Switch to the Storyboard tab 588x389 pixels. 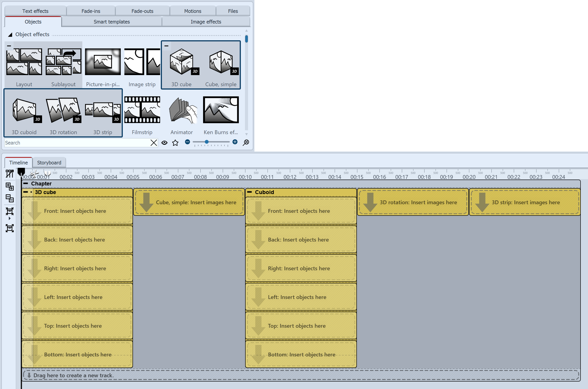click(49, 162)
